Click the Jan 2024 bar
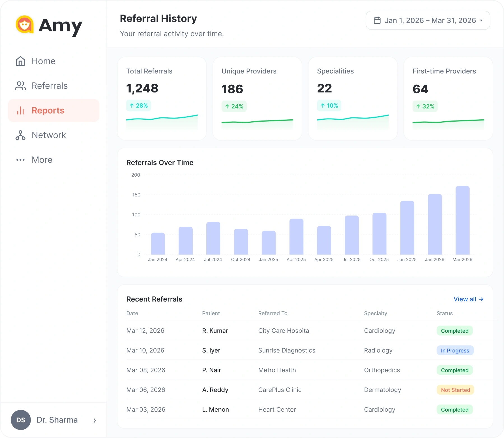This screenshot has height=438, width=504. coord(158,244)
